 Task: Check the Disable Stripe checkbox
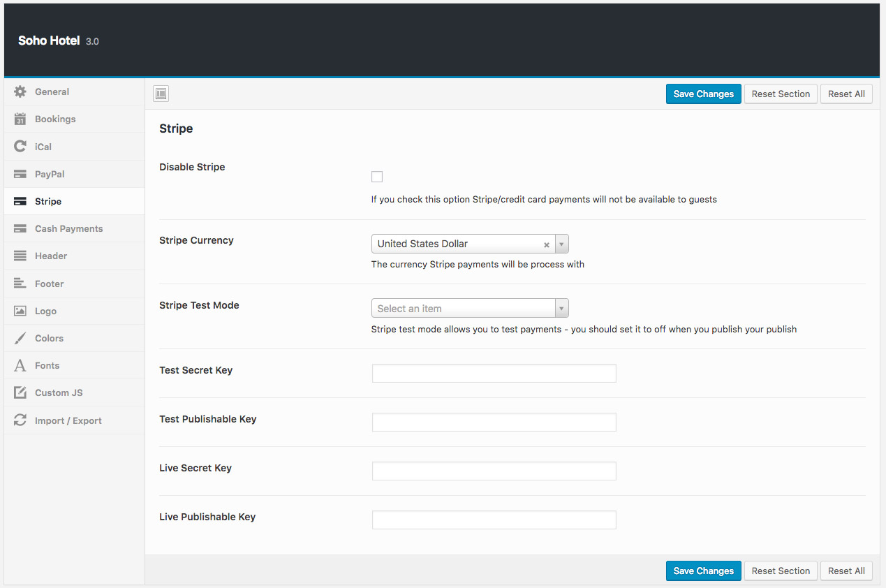click(x=377, y=177)
